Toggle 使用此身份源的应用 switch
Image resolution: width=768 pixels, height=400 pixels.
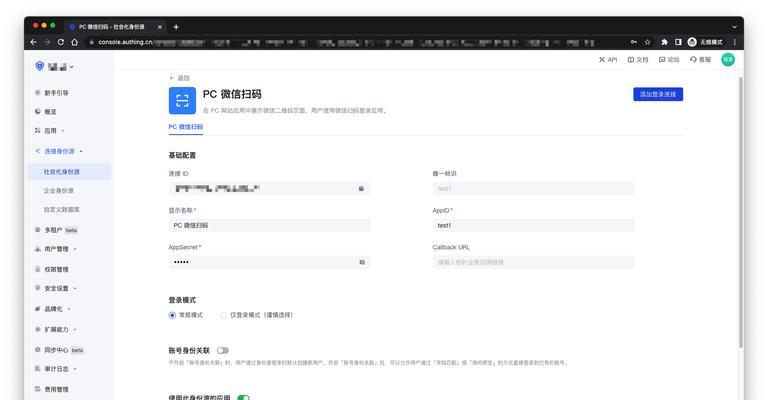coord(243,398)
